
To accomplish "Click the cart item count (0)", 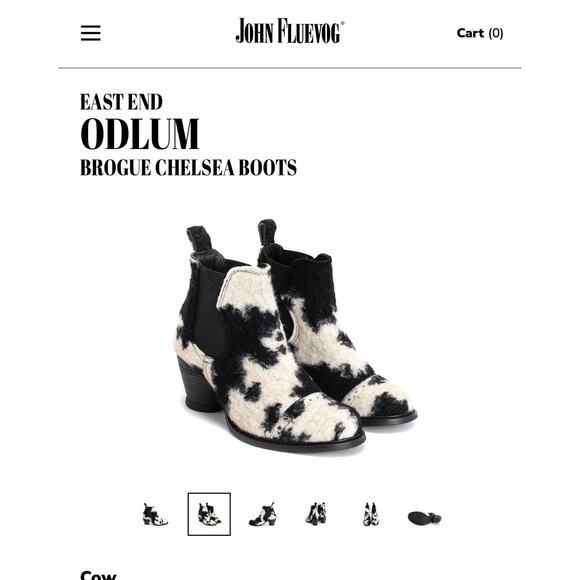I will pos(496,33).
